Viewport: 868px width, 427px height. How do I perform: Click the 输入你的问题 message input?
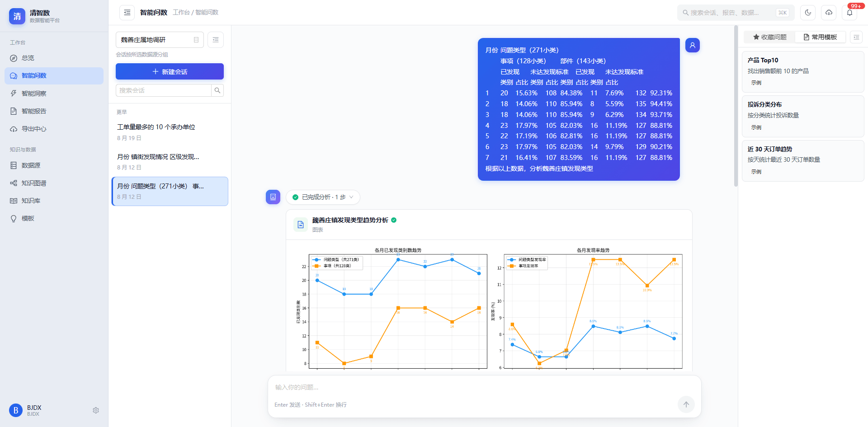(x=485, y=387)
